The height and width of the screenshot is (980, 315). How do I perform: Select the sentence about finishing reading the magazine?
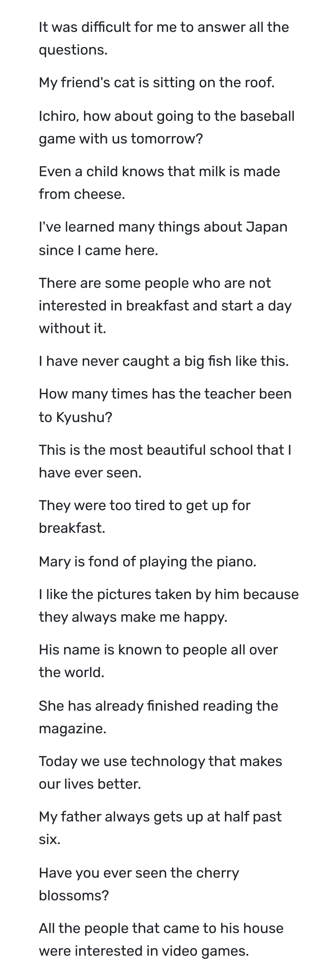point(159,717)
